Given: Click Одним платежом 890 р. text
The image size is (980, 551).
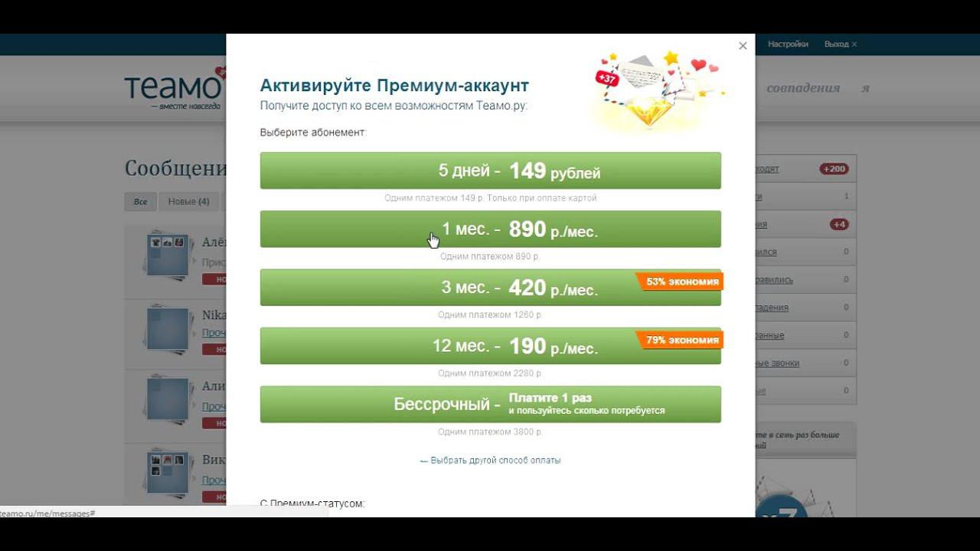Looking at the screenshot, I should coord(490,257).
